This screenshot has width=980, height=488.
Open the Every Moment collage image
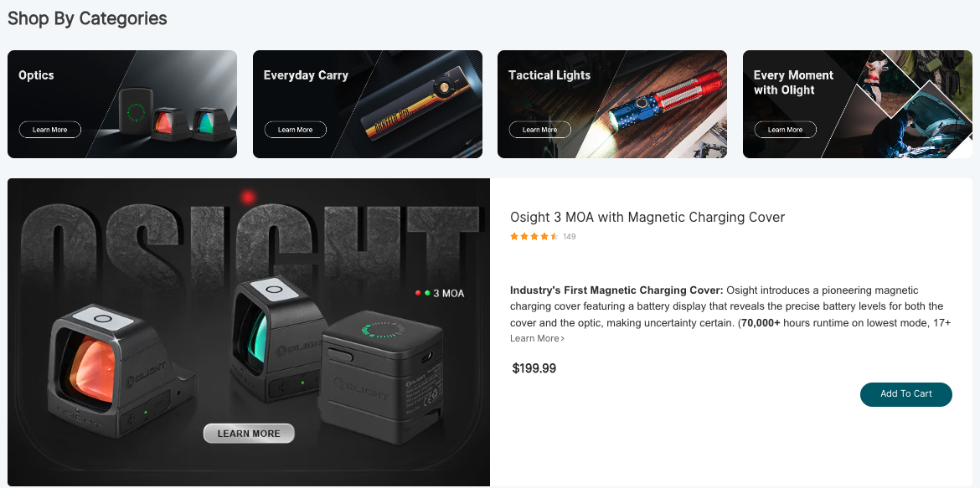click(x=905, y=104)
